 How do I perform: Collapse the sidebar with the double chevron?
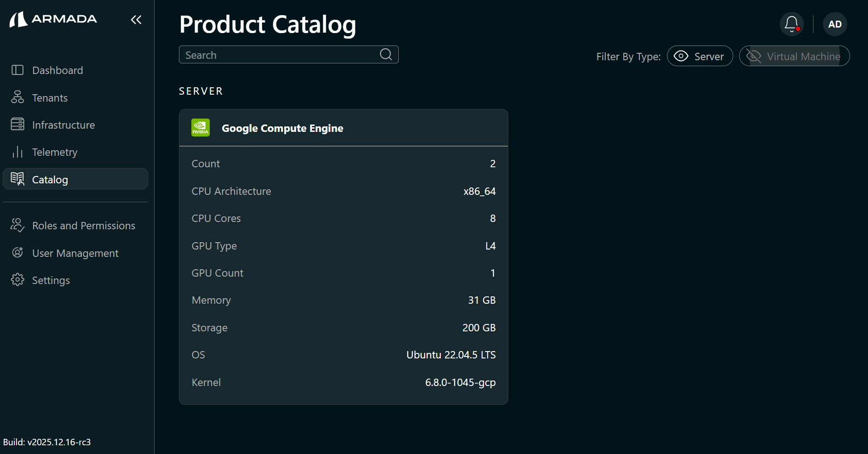click(x=136, y=20)
